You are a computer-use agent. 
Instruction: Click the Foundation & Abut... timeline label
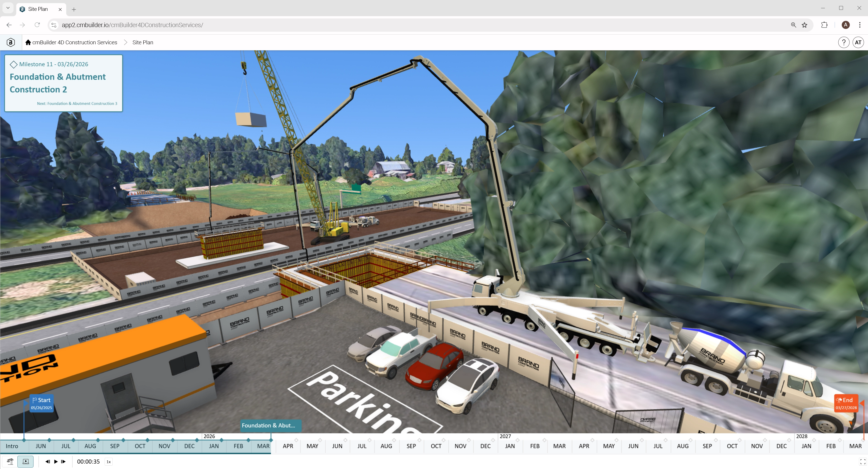click(x=269, y=426)
